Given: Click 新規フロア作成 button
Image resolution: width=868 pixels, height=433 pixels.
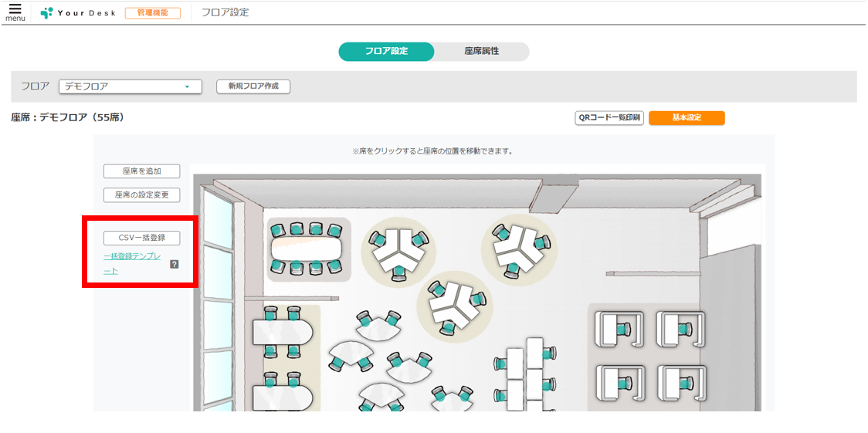Looking at the screenshot, I should [253, 86].
